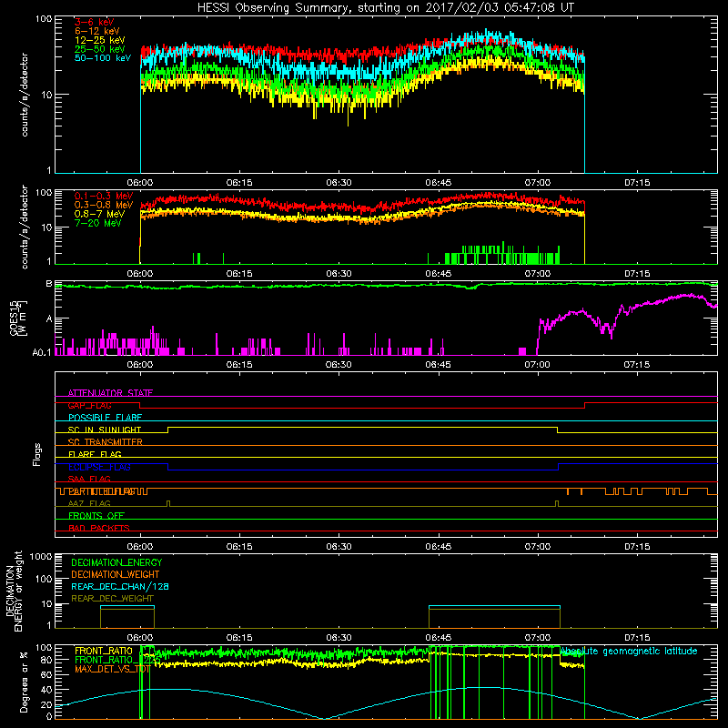Select the "25-50 keV" legend label
Screen dimensions: 728x728
pyautogui.click(x=99, y=49)
